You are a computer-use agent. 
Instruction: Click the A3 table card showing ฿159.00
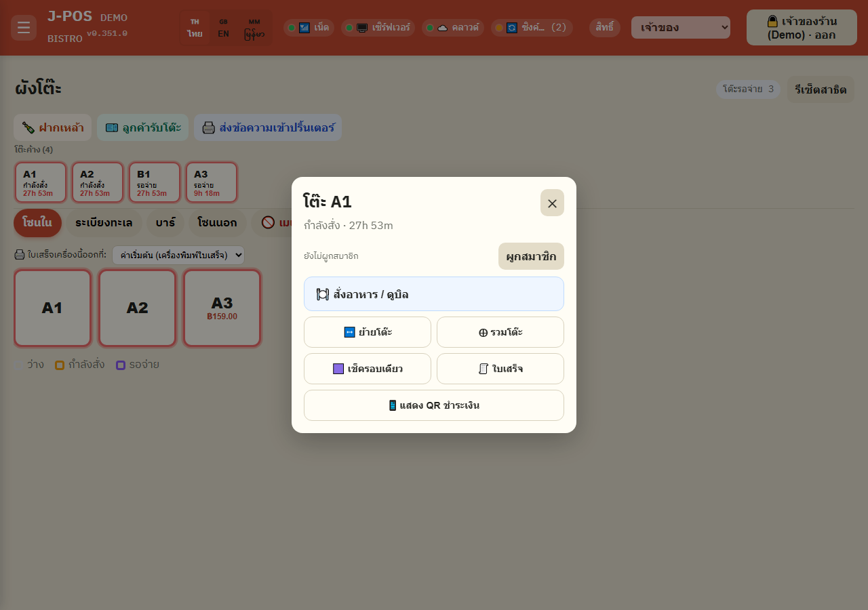pos(222,308)
